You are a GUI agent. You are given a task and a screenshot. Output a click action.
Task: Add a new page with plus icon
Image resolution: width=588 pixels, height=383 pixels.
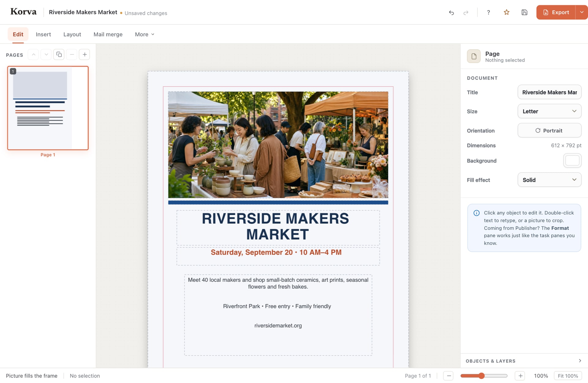click(x=85, y=55)
